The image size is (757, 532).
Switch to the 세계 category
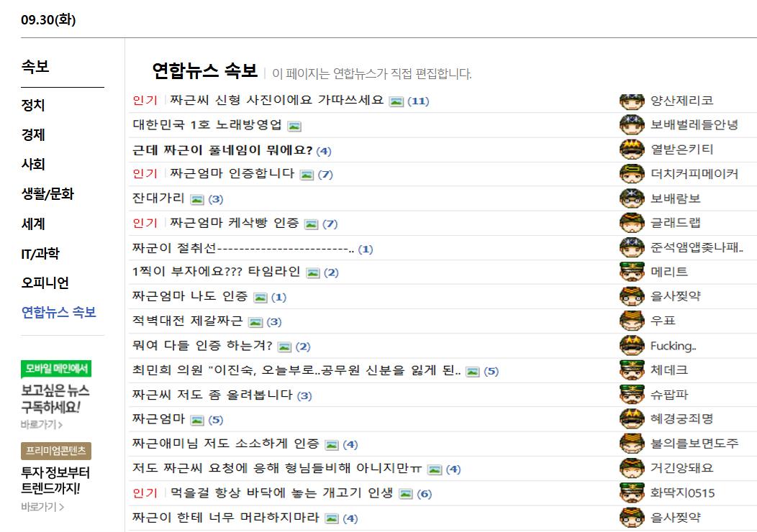[x=32, y=224]
